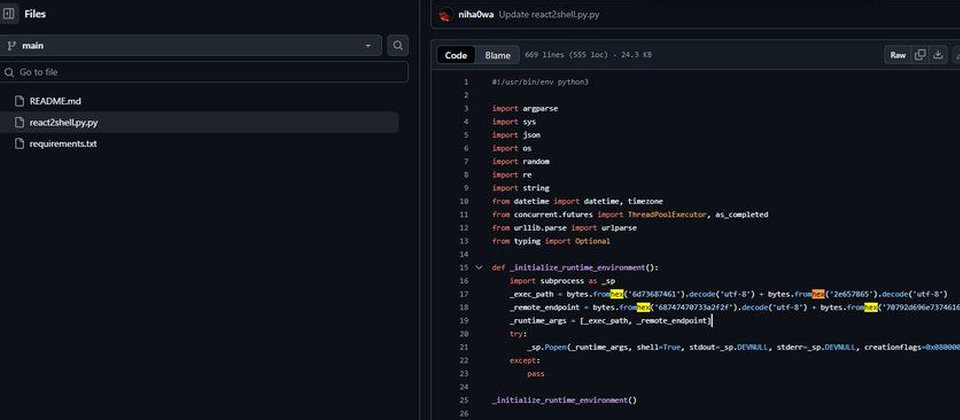Click line number 26 in the gutter
The width and height of the screenshot is (960, 420).
coord(464,413)
